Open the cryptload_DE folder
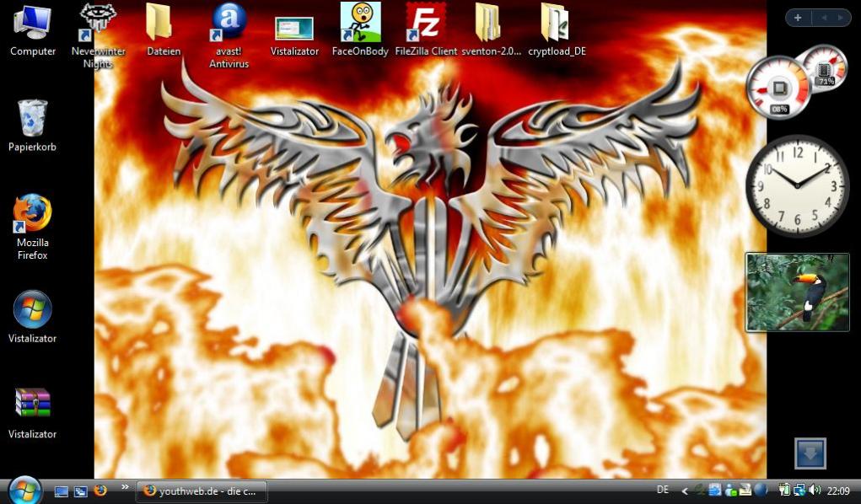This screenshot has height=504, width=861. pos(556,23)
